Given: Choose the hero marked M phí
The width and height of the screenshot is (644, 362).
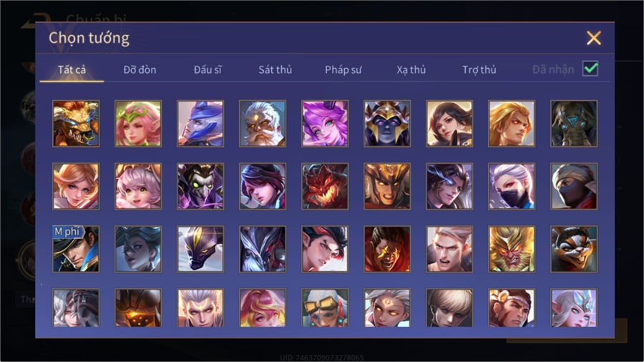Looking at the screenshot, I should tap(76, 249).
